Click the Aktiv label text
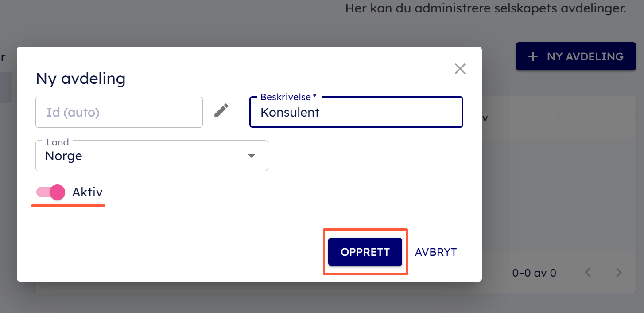This screenshot has width=644, height=313. 87,192
